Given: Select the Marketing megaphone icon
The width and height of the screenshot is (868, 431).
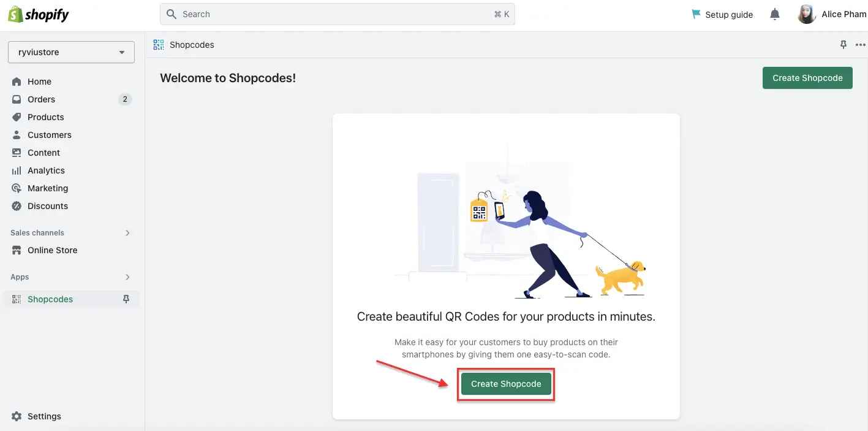Looking at the screenshot, I should coord(18,188).
